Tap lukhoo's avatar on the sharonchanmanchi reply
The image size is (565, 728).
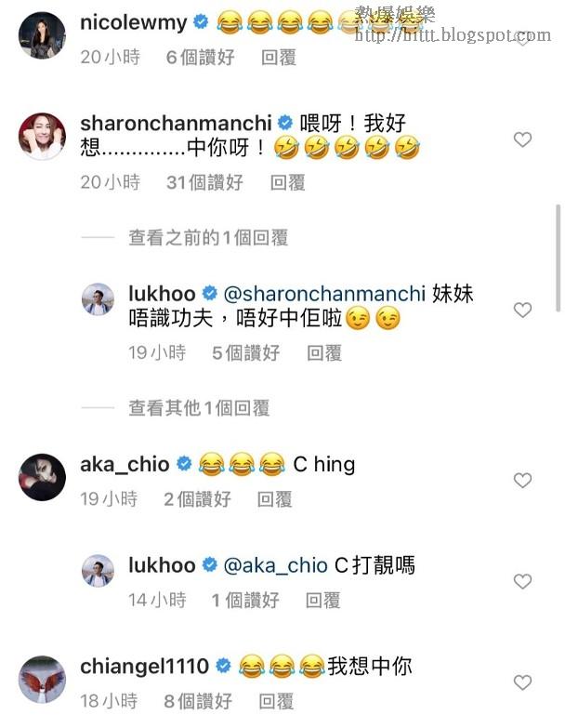coord(98,299)
